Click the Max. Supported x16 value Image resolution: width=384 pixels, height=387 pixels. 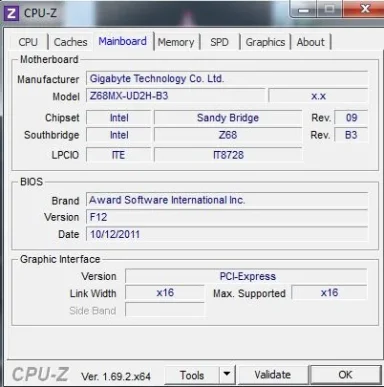click(x=329, y=293)
